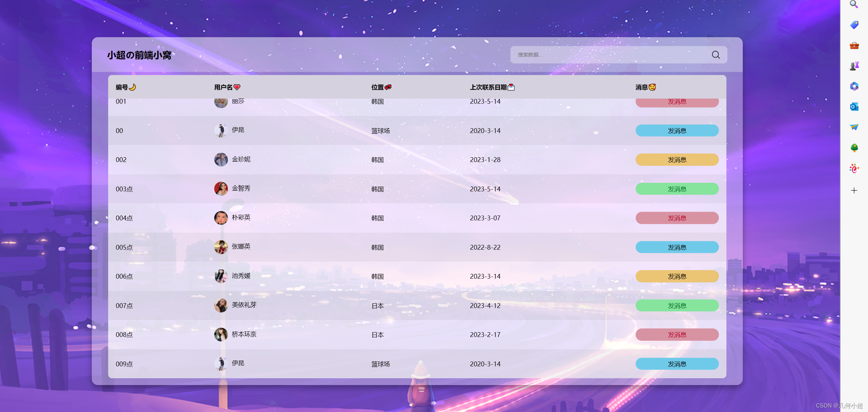
Task: Click the avatar of 池秀媛
Action: tap(221, 276)
